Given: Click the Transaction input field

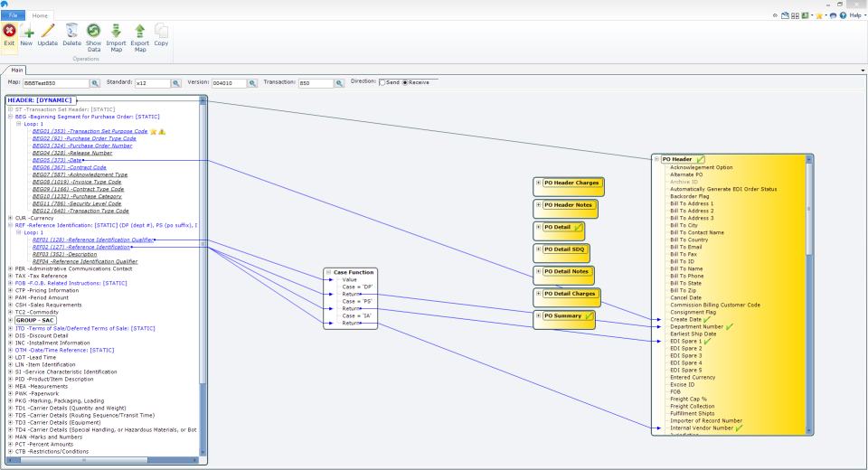Looking at the screenshot, I should click(x=316, y=83).
